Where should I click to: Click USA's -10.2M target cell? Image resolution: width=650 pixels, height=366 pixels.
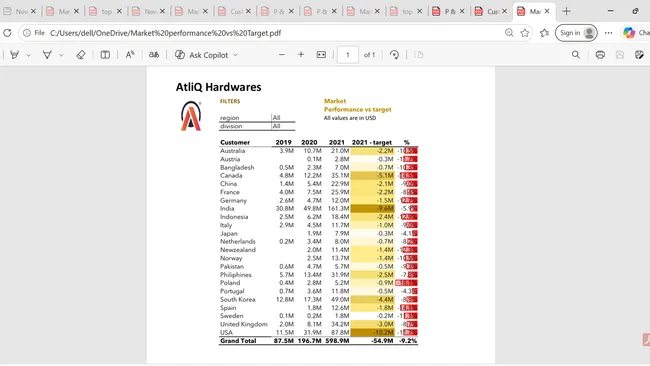tap(372, 332)
